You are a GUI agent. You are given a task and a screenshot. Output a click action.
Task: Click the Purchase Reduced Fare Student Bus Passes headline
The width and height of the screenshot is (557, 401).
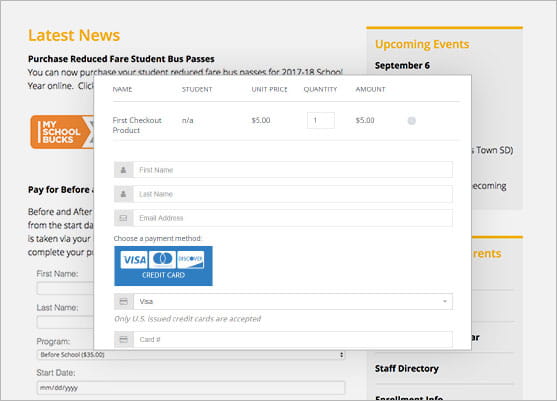pos(121,59)
